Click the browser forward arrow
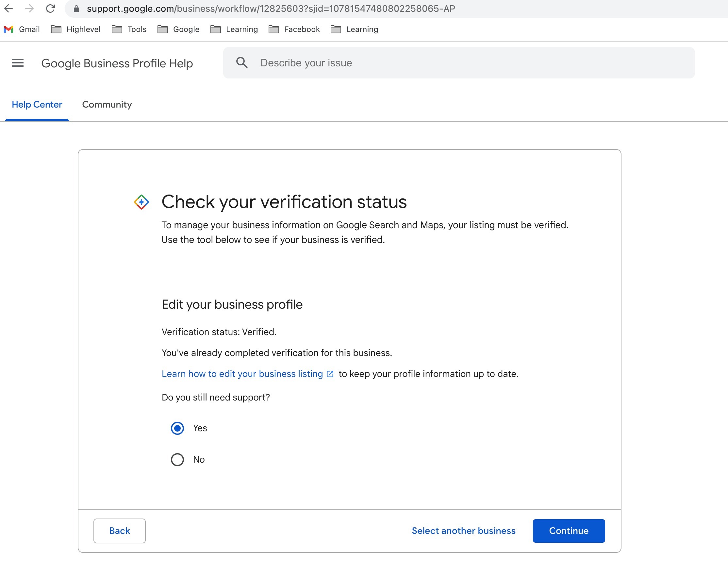The width and height of the screenshot is (728, 563). coord(29,9)
